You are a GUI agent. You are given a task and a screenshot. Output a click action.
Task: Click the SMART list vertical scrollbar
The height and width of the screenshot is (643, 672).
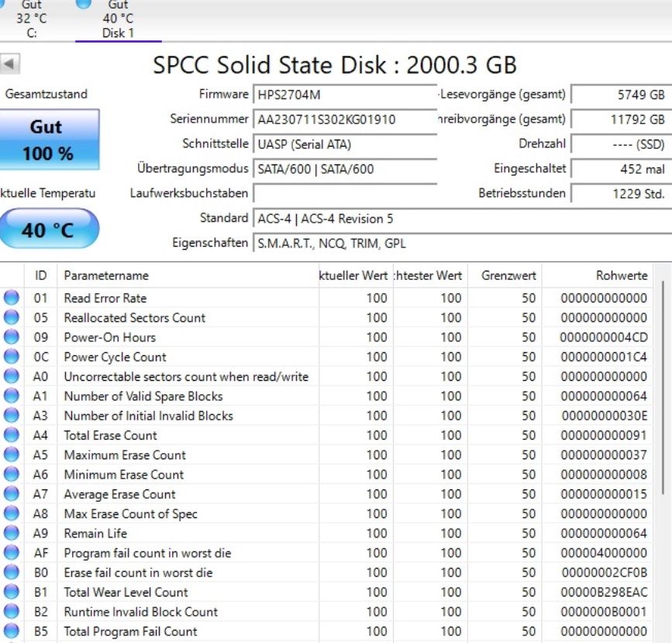(663, 388)
